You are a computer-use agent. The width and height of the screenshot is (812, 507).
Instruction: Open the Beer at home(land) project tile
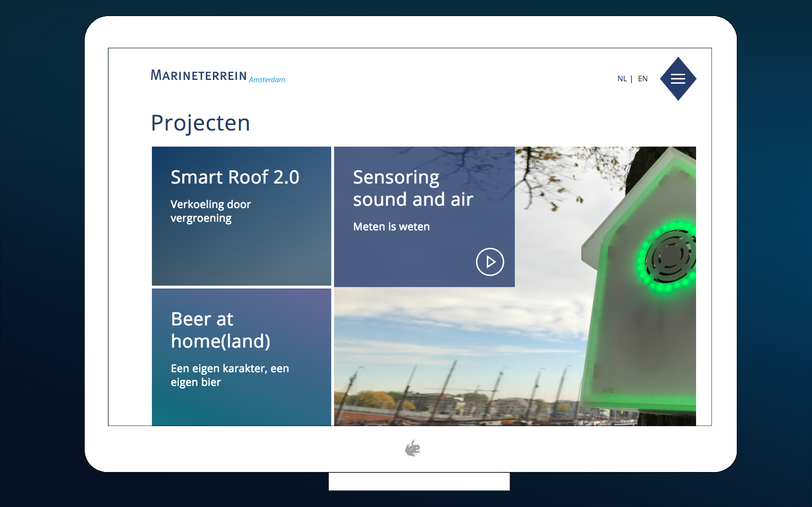[241, 357]
